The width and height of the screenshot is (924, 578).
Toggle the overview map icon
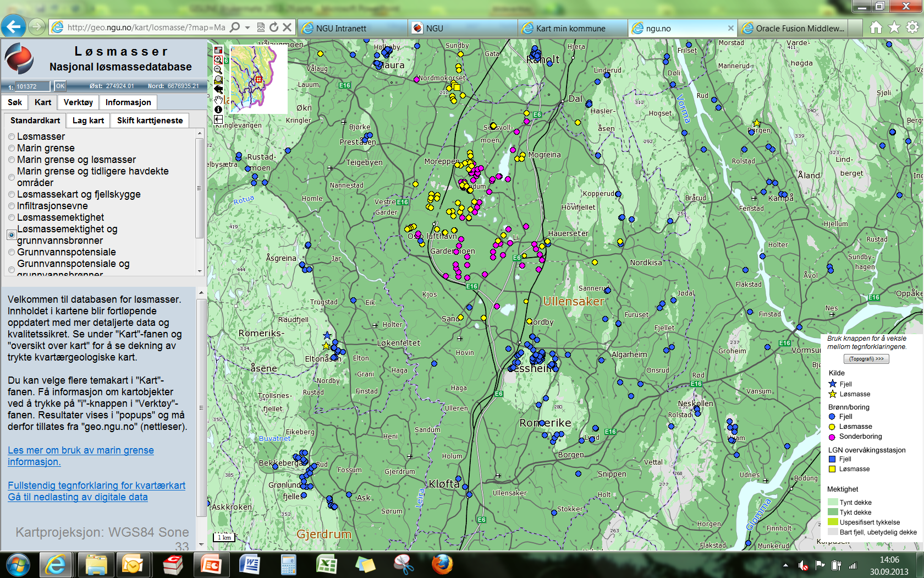pos(218,50)
